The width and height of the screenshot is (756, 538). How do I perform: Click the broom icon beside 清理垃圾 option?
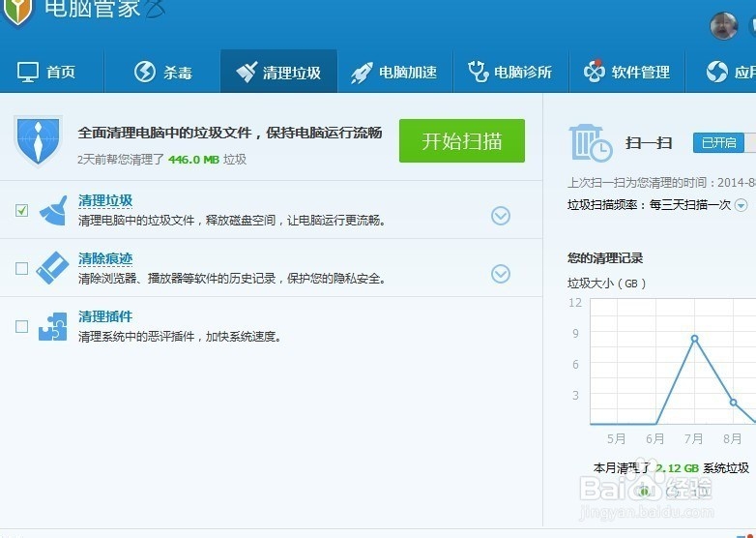pyautogui.click(x=52, y=210)
